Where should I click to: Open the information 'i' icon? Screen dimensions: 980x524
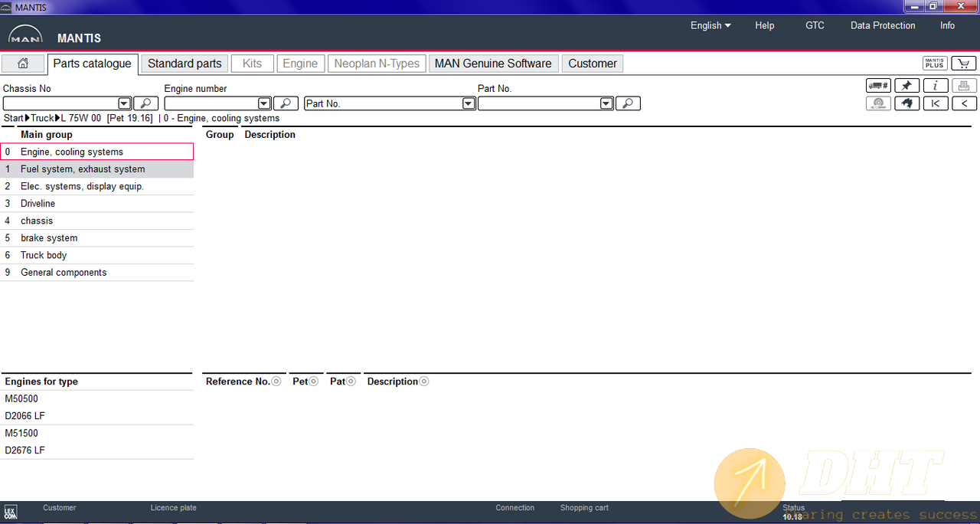point(936,86)
